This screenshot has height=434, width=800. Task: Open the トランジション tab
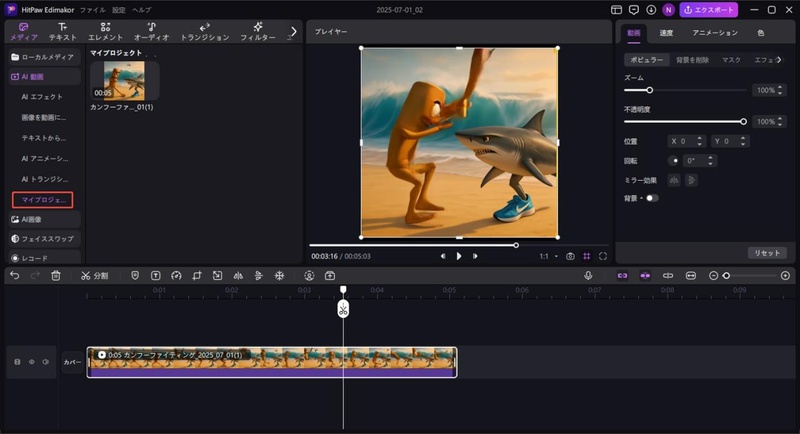click(x=204, y=31)
